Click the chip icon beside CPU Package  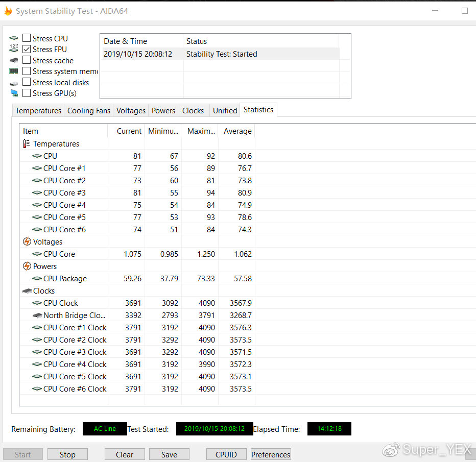(37, 279)
